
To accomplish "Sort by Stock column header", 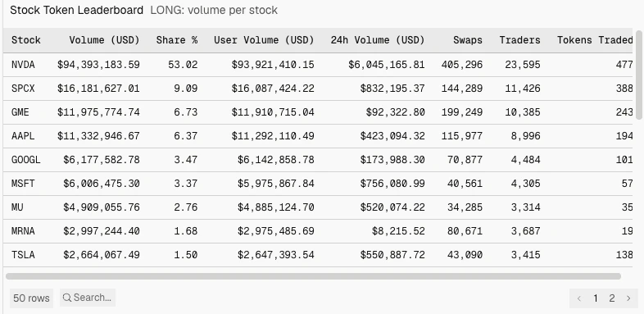I will point(26,40).
